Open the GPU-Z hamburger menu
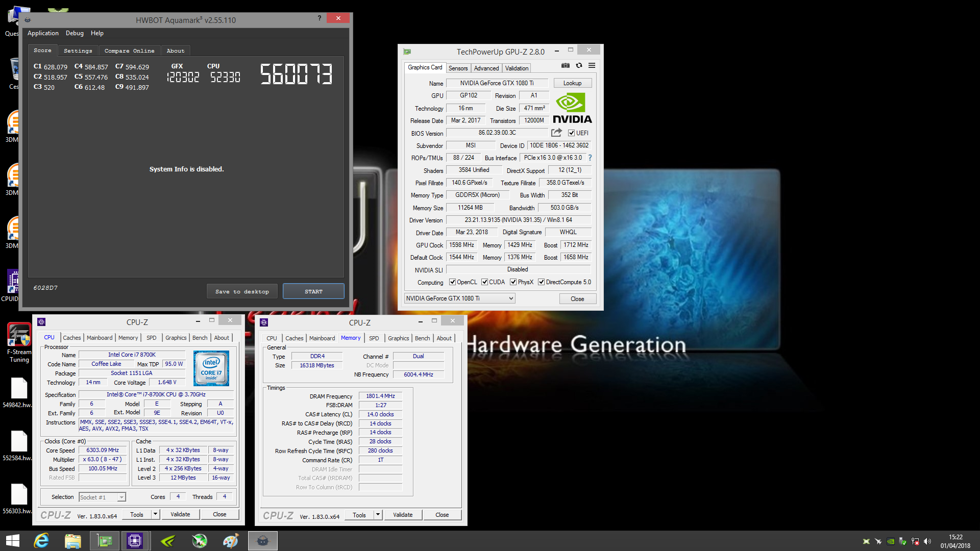This screenshot has height=551, width=980. [x=592, y=66]
